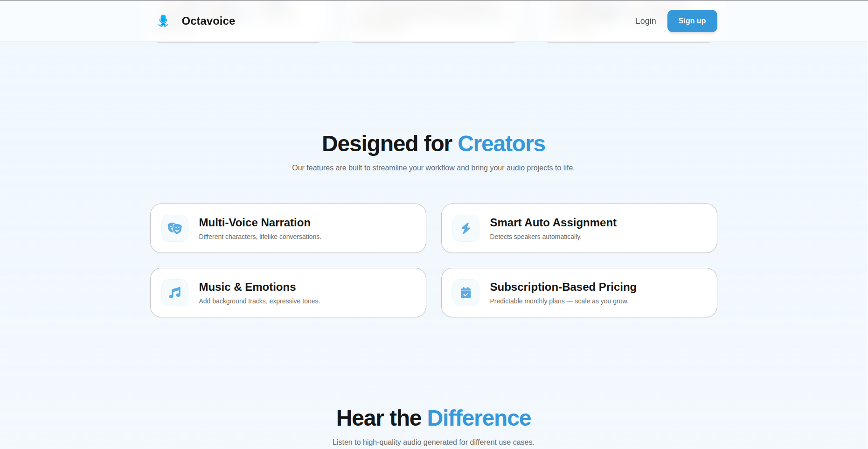Select the theater masks icon on Multi-Voice Narration
This screenshot has height=449, width=868.
[x=174, y=228]
